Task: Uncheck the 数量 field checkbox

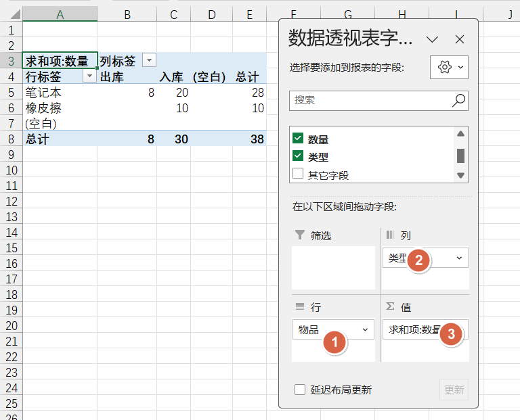Action: tap(298, 138)
